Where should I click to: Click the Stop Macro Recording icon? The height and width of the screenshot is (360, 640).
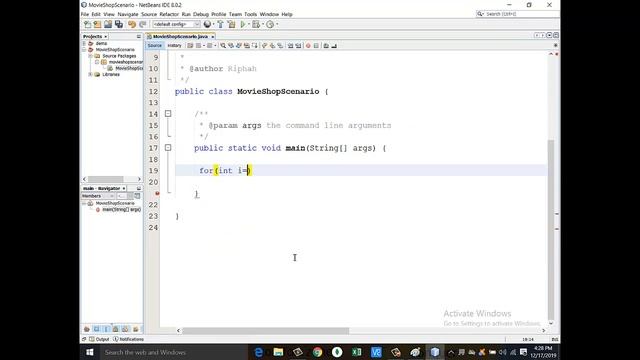coord(316,46)
